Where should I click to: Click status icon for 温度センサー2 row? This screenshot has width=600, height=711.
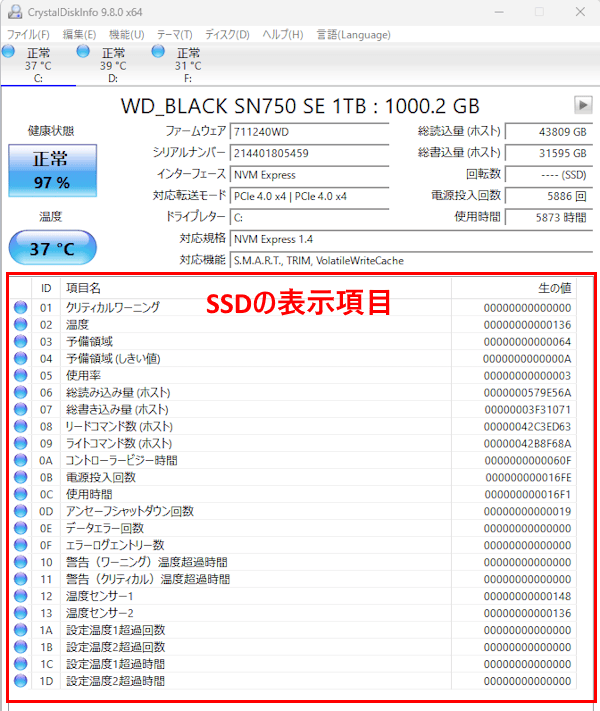click(x=20, y=613)
